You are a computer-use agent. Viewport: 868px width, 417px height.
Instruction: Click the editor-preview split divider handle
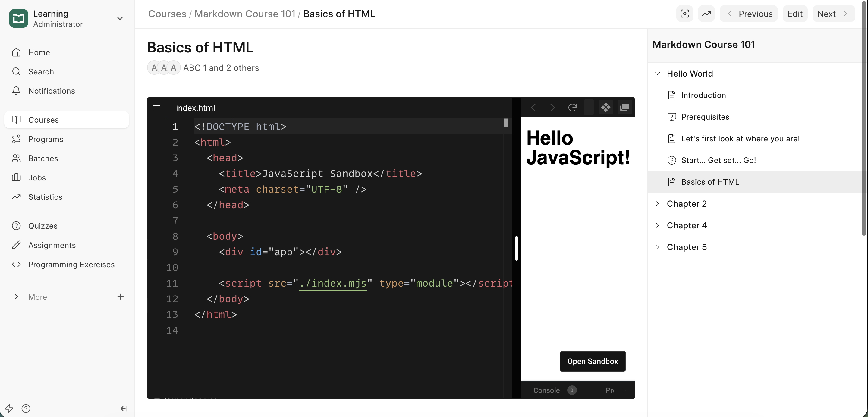click(516, 248)
